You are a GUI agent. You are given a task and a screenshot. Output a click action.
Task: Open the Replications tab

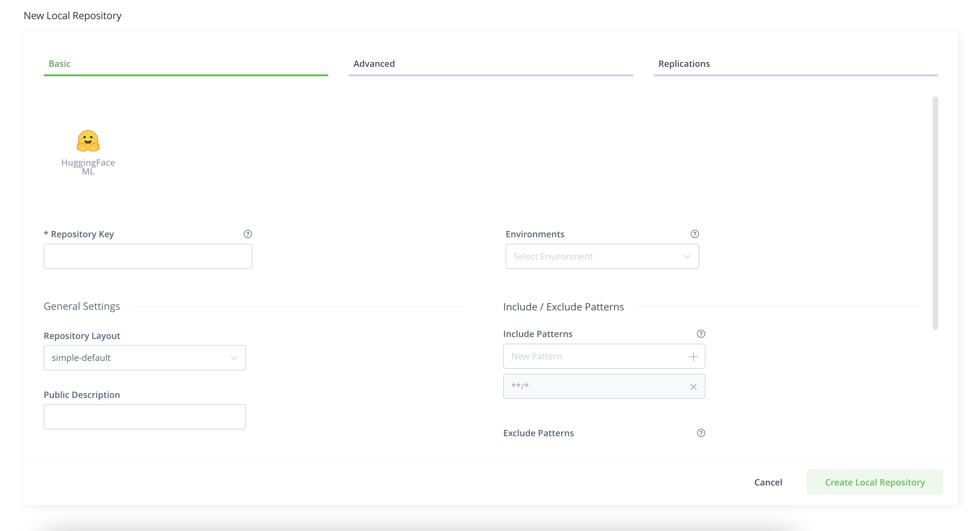(x=684, y=64)
